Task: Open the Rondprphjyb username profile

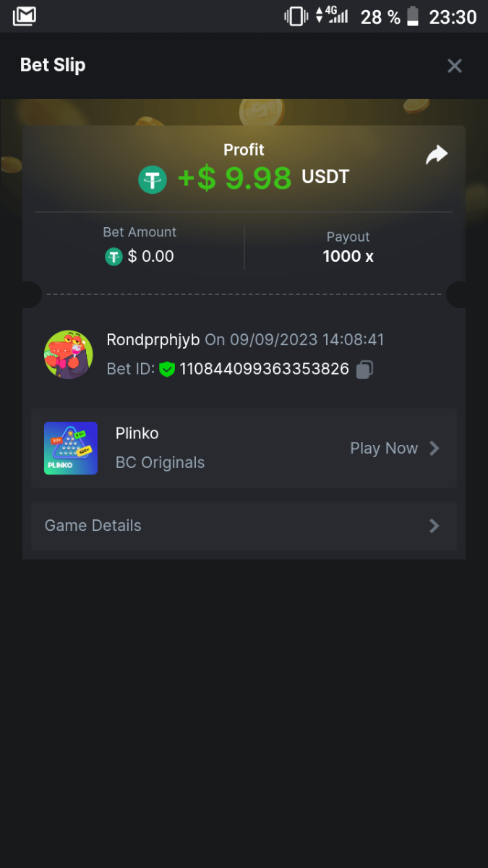Action: pyautogui.click(x=153, y=339)
